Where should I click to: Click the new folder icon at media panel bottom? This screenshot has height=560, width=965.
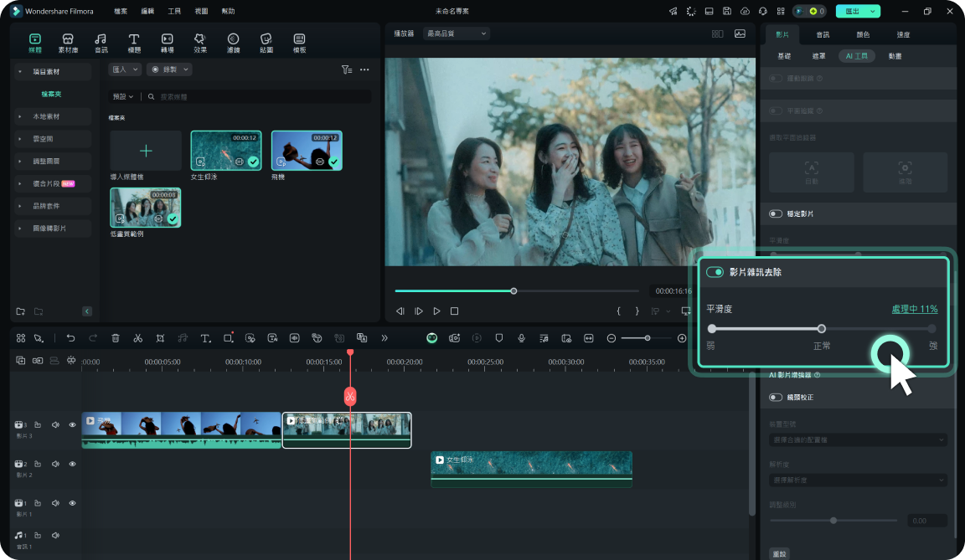(20, 311)
